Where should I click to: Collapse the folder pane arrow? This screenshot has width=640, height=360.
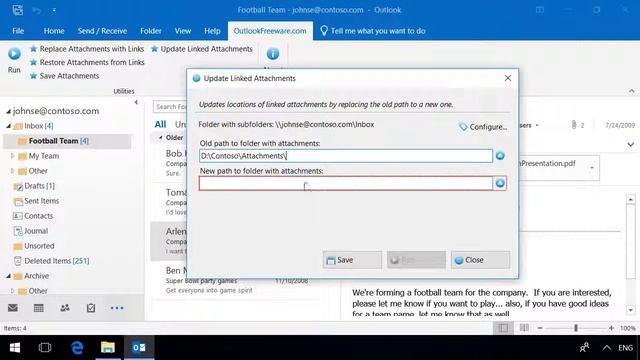coord(136,102)
